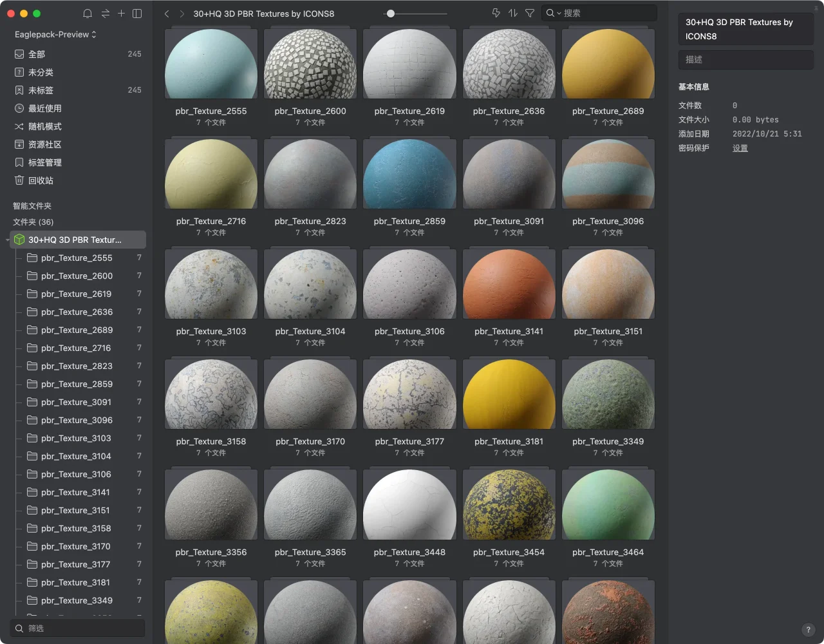Click the pbr_Texture_3365 folder name label
The width and height of the screenshot is (824, 644).
click(x=310, y=552)
